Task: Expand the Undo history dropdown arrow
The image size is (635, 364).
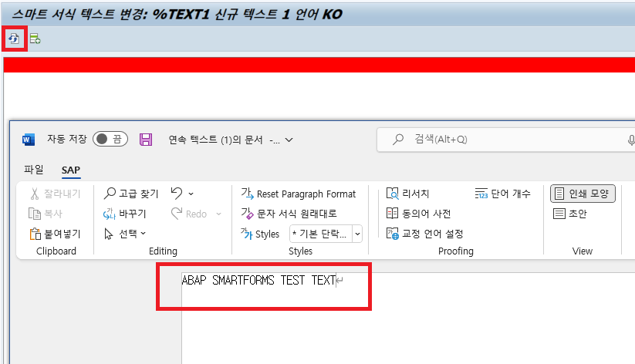Action: (x=191, y=194)
